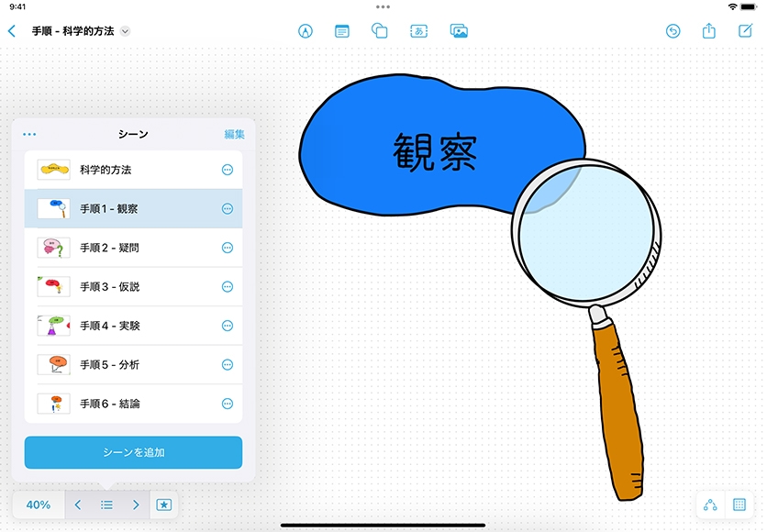This screenshot has width=767, height=532.
Task: Tap 編集 in the scenes panel
Action: pos(234,135)
